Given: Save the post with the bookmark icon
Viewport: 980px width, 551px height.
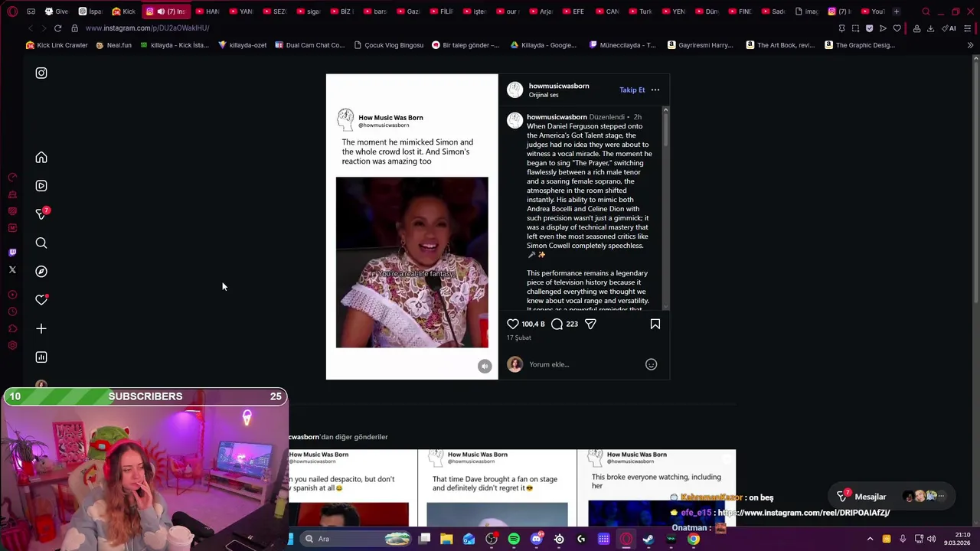Looking at the screenshot, I should click(x=655, y=324).
